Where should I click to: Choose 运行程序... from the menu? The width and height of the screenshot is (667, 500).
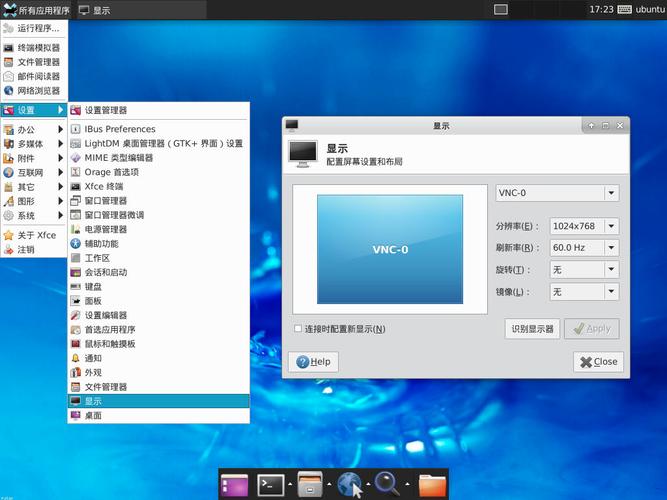coord(34,28)
